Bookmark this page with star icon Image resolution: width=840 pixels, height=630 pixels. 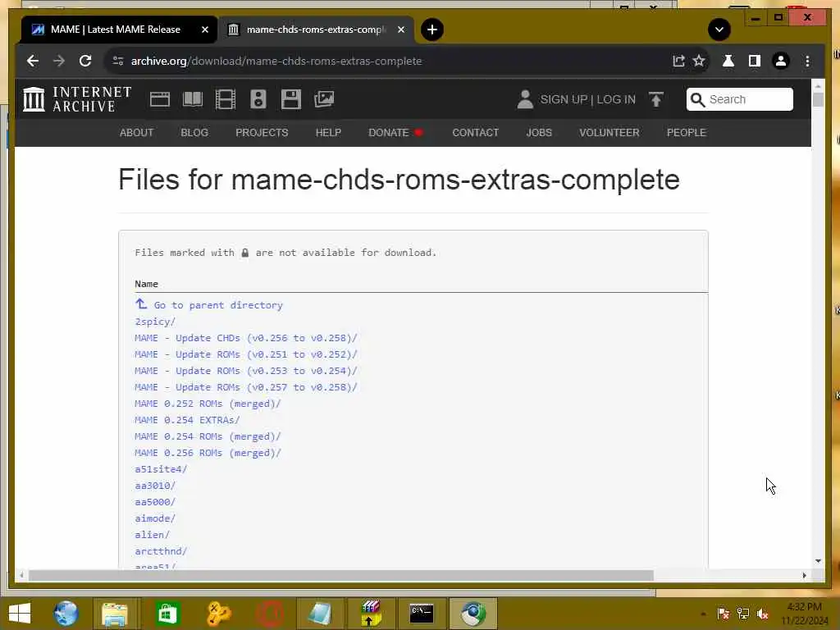(x=699, y=61)
